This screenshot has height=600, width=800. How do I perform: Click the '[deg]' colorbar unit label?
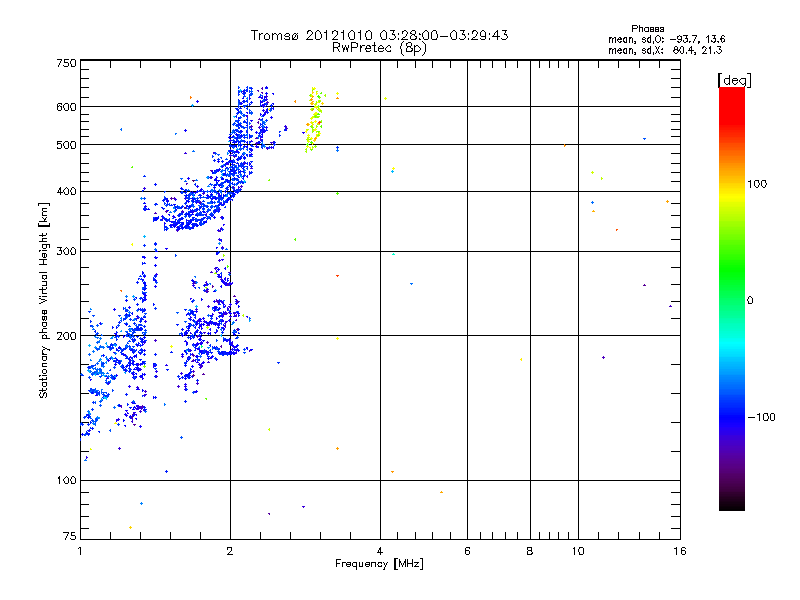click(734, 80)
